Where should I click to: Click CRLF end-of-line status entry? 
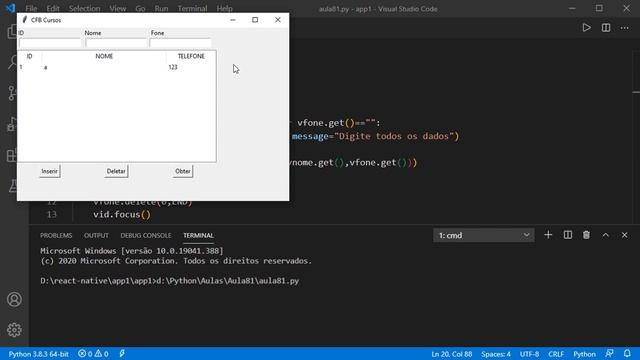(556, 354)
